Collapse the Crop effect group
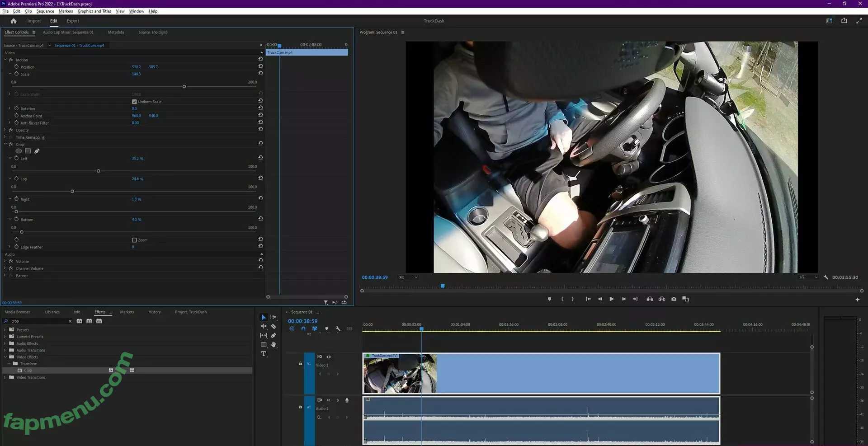Viewport: 868px width, 446px height. coord(5,144)
